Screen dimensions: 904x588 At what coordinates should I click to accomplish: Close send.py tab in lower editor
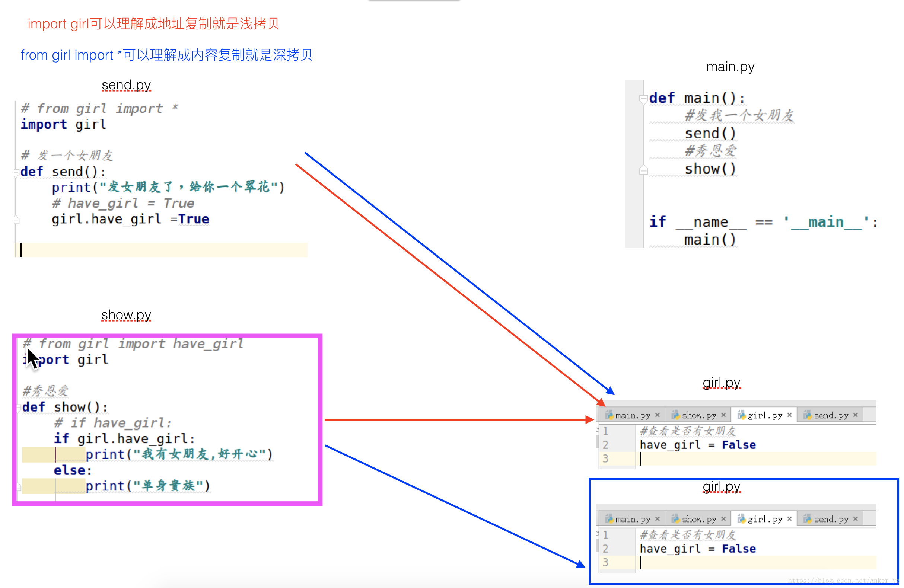856,519
